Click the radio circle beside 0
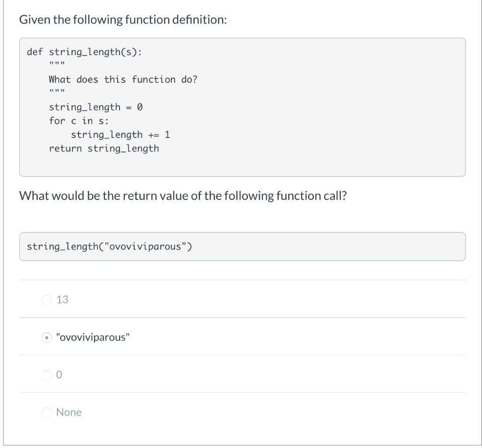This screenshot has height=448, width=482. 47,375
